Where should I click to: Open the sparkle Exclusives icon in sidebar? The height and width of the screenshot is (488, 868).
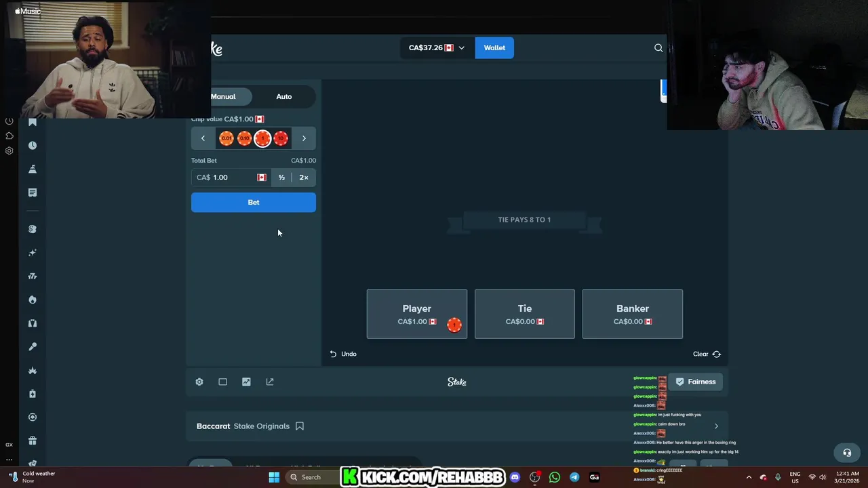pyautogui.click(x=33, y=253)
